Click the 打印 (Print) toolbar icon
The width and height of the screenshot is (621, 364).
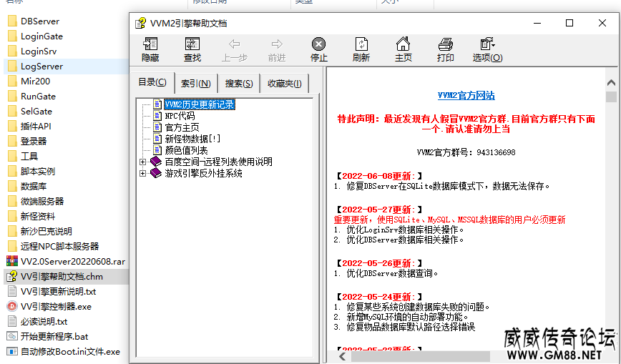[446, 49]
